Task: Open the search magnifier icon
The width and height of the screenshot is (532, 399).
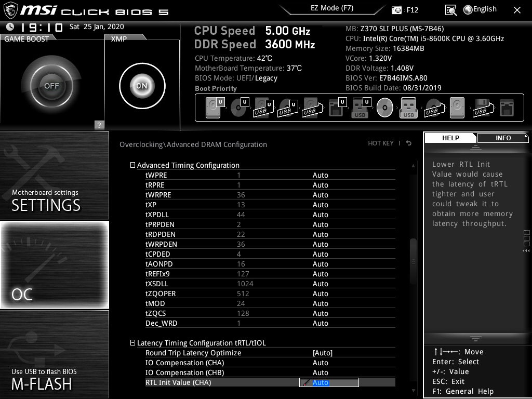Action: tap(450, 10)
